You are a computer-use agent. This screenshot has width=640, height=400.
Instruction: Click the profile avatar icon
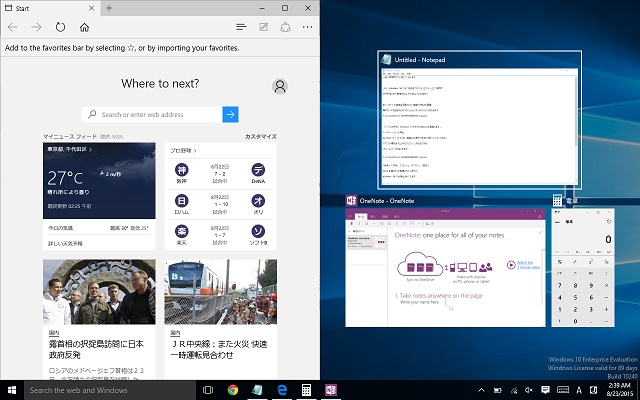click(x=280, y=86)
